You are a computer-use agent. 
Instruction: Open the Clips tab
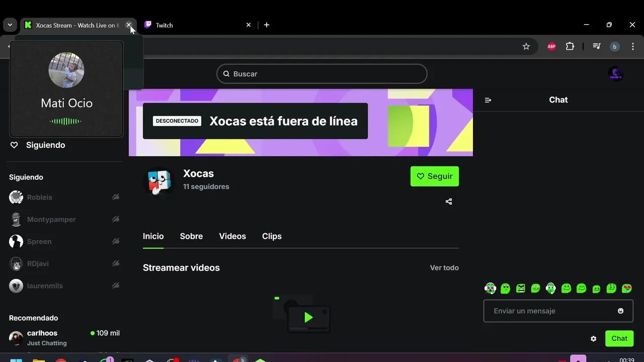[272, 236]
